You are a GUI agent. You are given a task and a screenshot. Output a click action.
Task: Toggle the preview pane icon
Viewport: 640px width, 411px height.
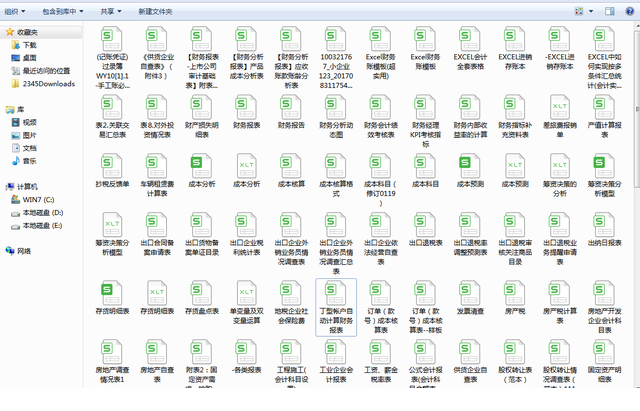click(x=610, y=11)
